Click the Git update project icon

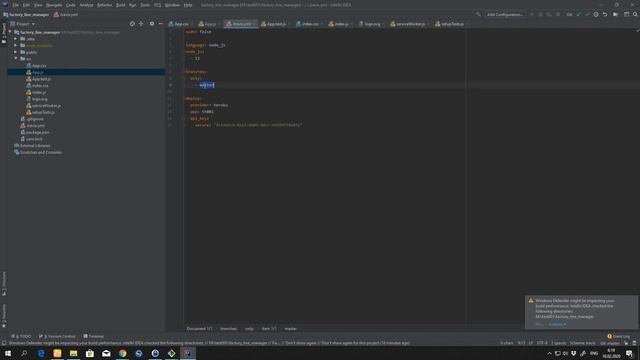578,15
